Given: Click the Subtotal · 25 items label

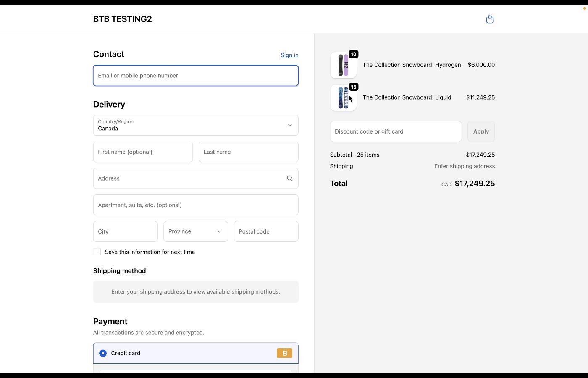Looking at the screenshot, I should pyautogui.click(x=355, y=155).
